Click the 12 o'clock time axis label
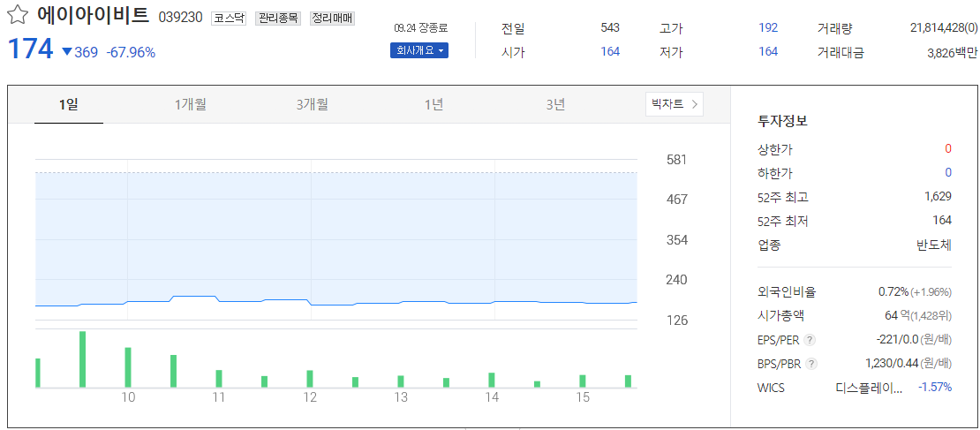Image resolution: width=980 pixels, height=430 pixels. pyautogui.click(x=310, y=397)
